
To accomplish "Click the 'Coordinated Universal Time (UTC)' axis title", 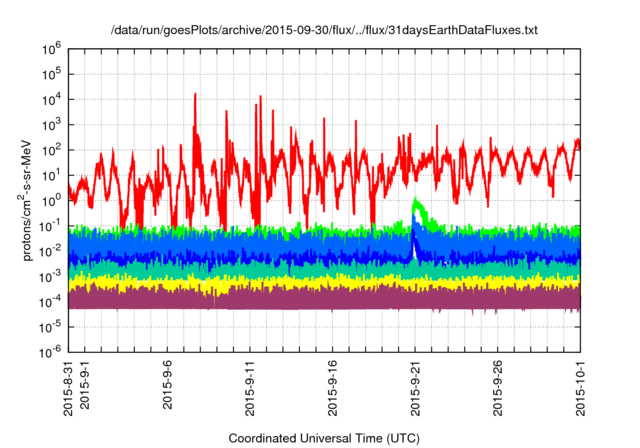I will coord(324,439).
